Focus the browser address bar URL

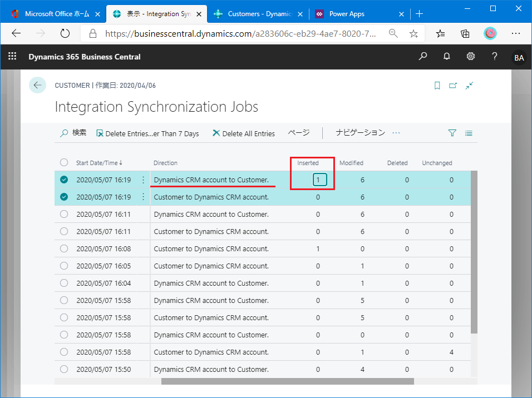coord(240,33)
